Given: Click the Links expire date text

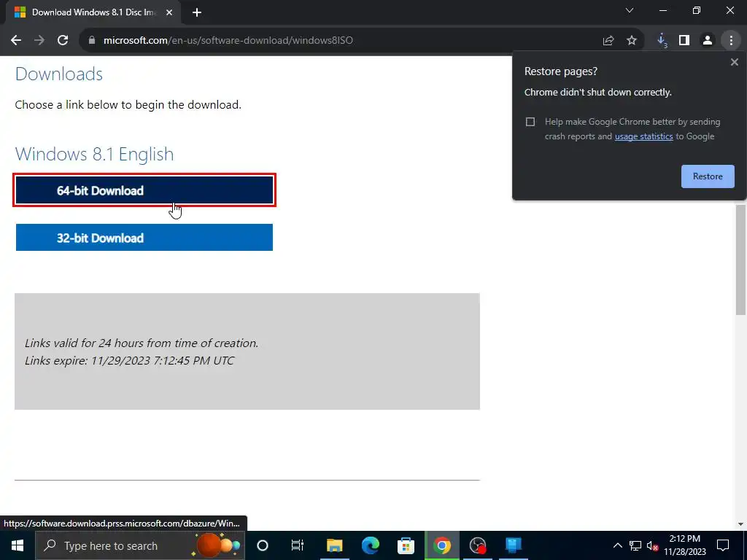Looking at the screenshot, I should point(130,360).
